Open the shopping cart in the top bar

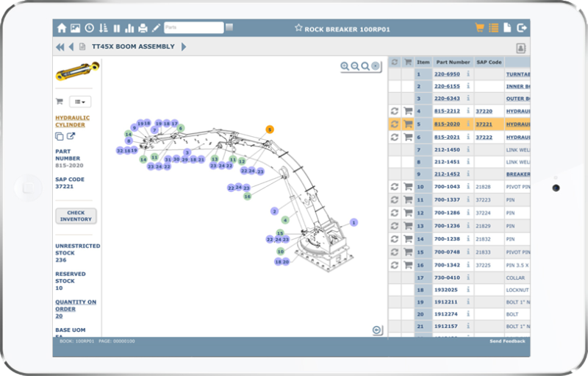(x=480, y=28)
